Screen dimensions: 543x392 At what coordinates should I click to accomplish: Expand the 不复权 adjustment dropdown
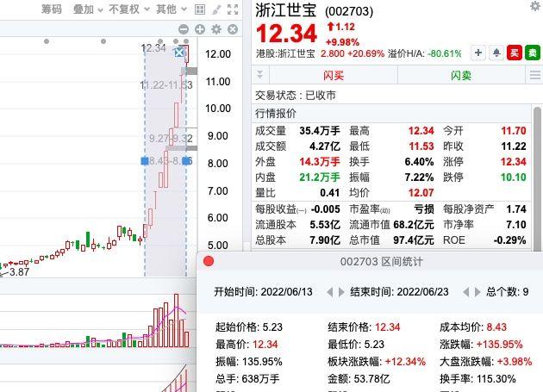coord(128,9)
